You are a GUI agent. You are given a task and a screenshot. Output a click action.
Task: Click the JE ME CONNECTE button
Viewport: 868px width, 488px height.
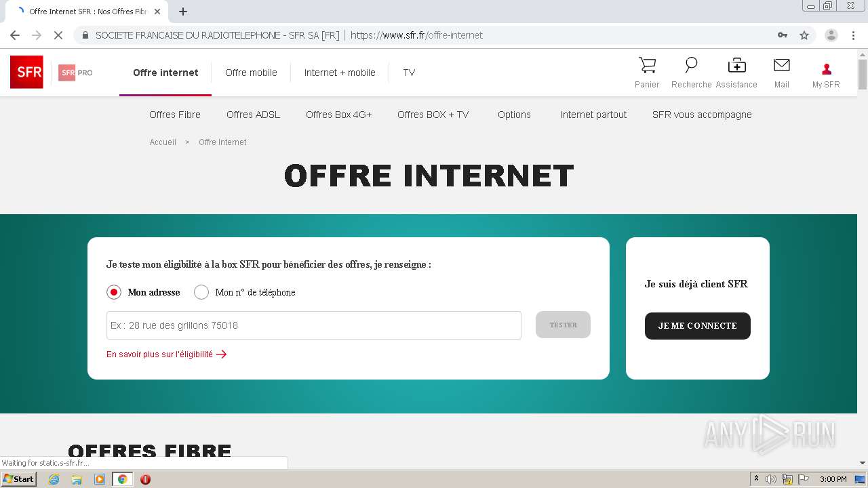[x=697, y=326]
